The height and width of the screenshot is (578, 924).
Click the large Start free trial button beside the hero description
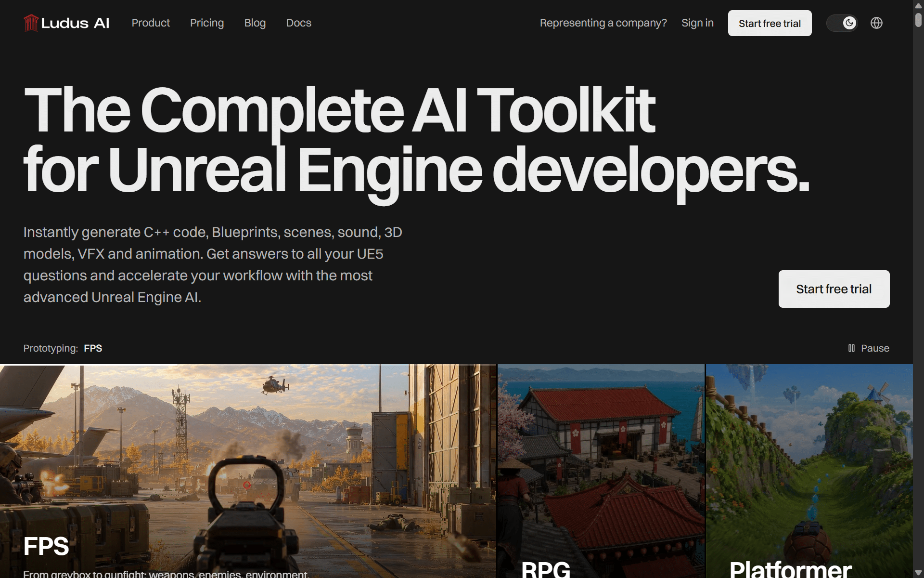click(x=834, y=289)
